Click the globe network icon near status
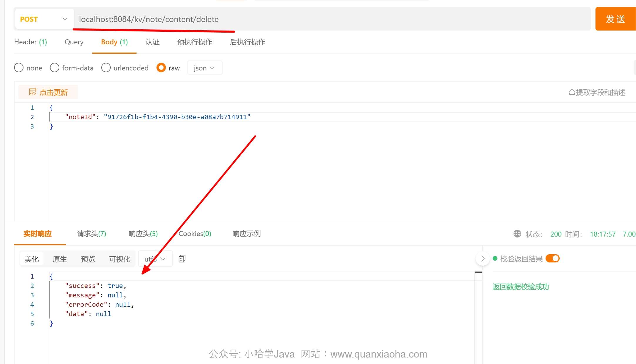This screenshot has width=636, height=364. [517, 234]
